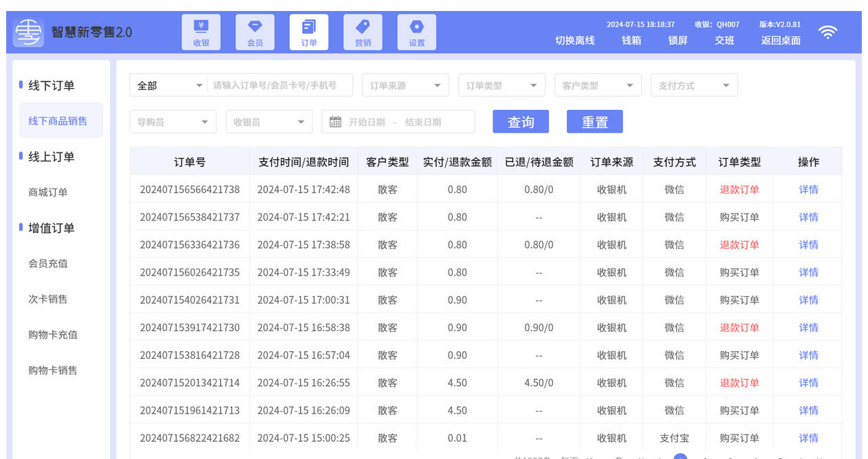Viewport: 868px width, 459px height.
Task: Click the 已退/待退金额 column header
Action: click(x=539, y=162)
